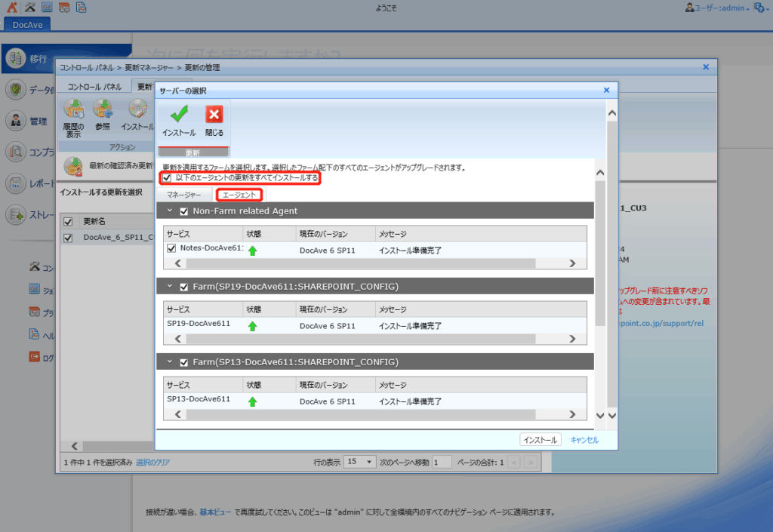Click the job monitor icon in the lower sidebar
Screen dimensions: 773x532
[x=35, y=289]
